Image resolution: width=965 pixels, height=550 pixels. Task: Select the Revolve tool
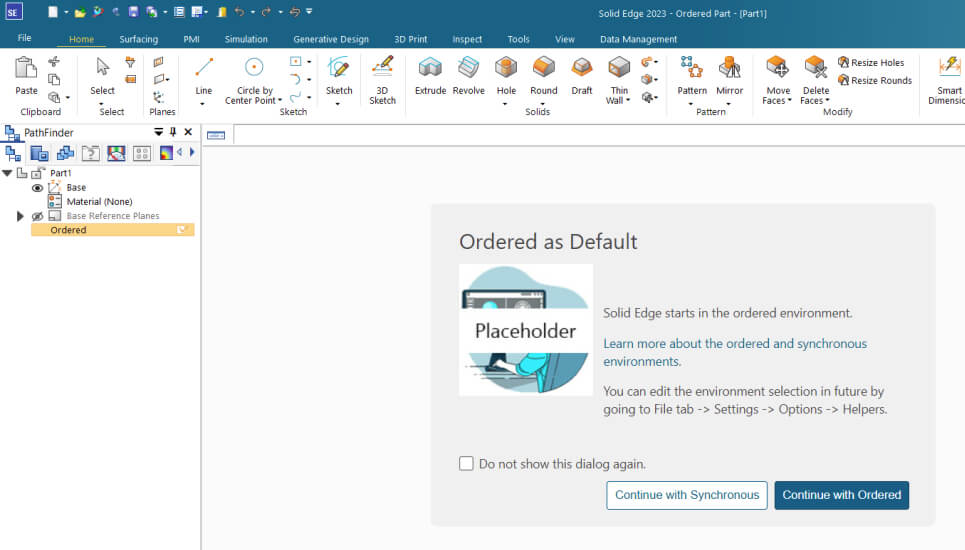pos(468,75)
